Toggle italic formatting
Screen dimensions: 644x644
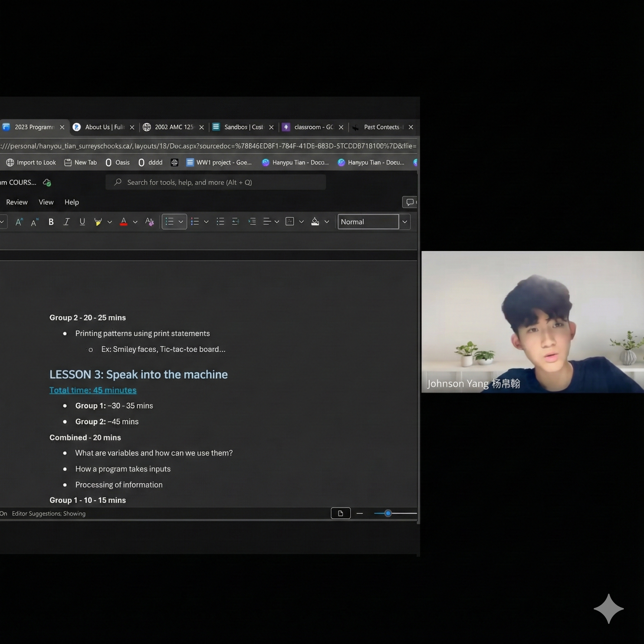[x=66, y=222]
